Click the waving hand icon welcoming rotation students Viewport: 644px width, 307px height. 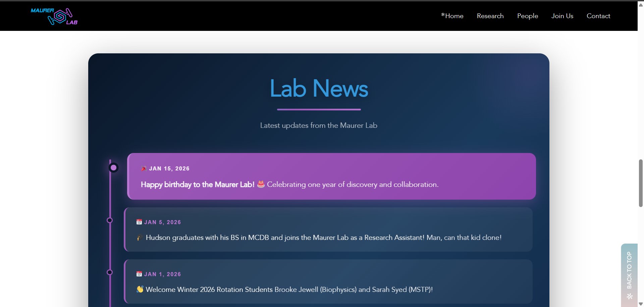(140, 289)
